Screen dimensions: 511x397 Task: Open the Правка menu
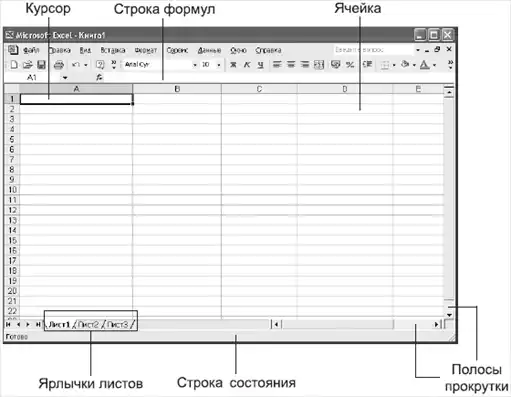click(60, 50)
